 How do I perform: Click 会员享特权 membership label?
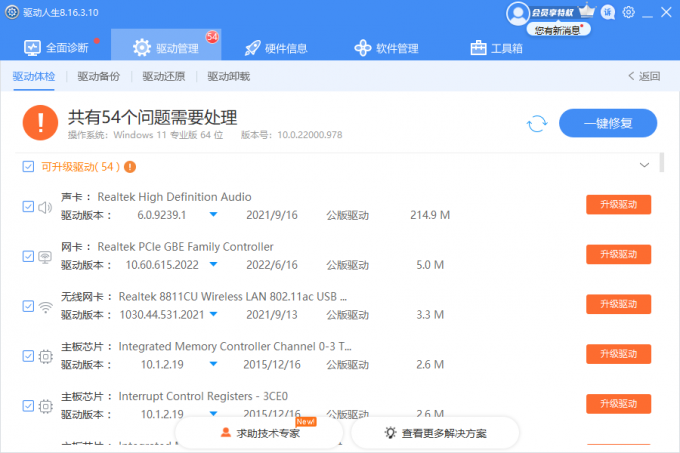[x=552, y=13]
